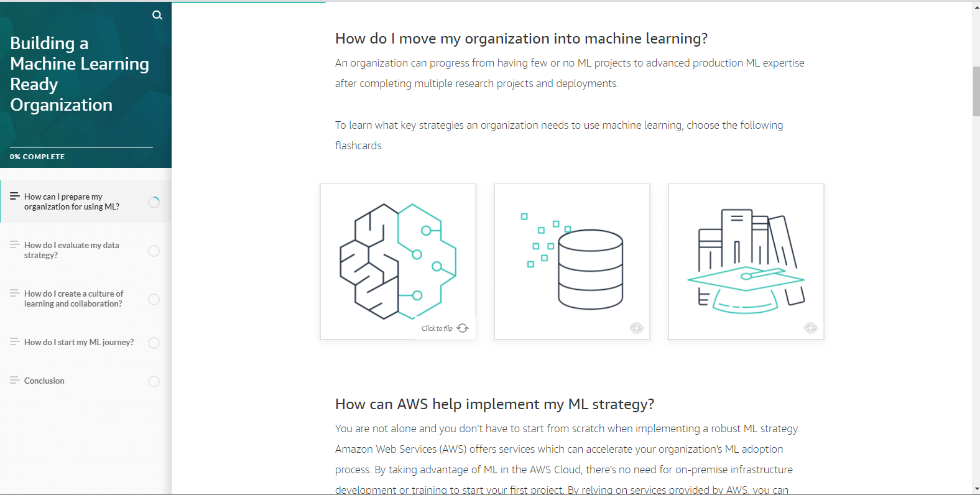
Task: Click the text 'To learn what key strategies'
Action: 559,136
